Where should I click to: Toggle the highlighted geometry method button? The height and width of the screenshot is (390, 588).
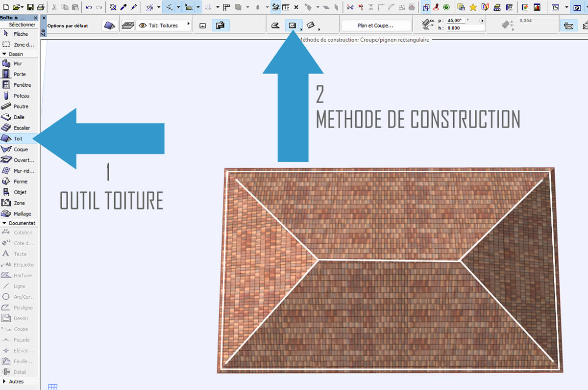click(220, 26)
